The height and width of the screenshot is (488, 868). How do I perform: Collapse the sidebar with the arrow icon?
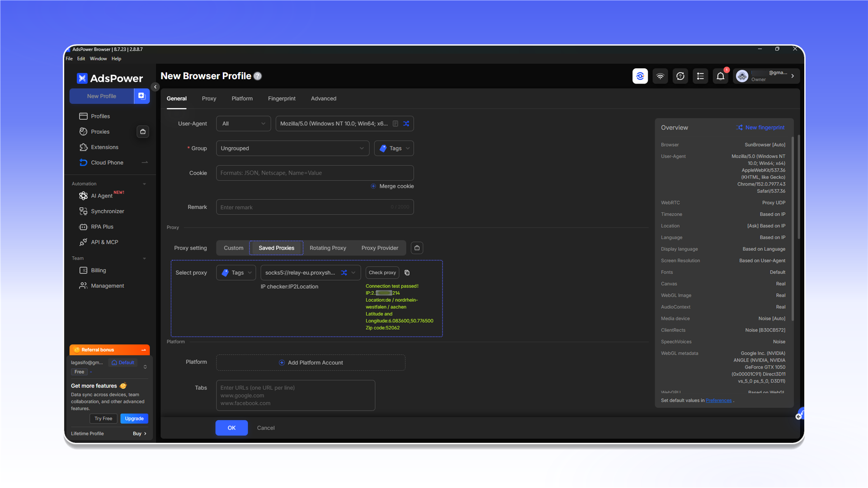point(155,87)
